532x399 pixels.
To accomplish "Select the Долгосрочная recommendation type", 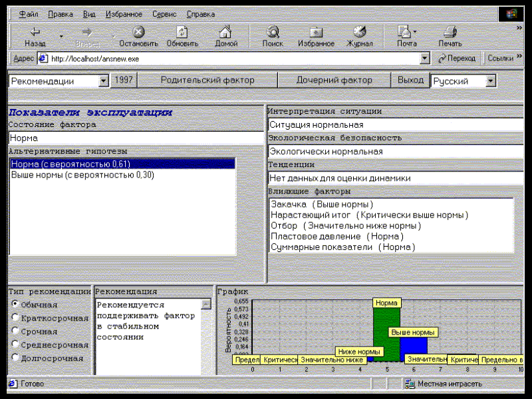I will point(15,357).
